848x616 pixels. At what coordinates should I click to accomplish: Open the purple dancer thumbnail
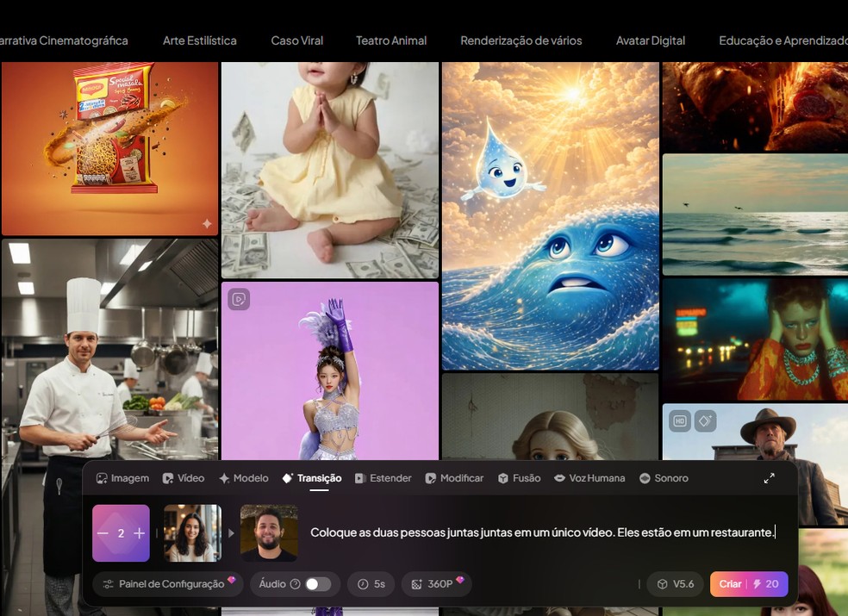click(x=330, y=370)
